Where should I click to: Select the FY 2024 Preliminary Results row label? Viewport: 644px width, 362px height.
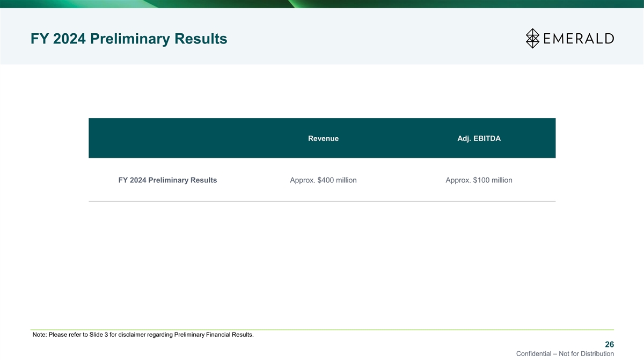coord(167,180)
